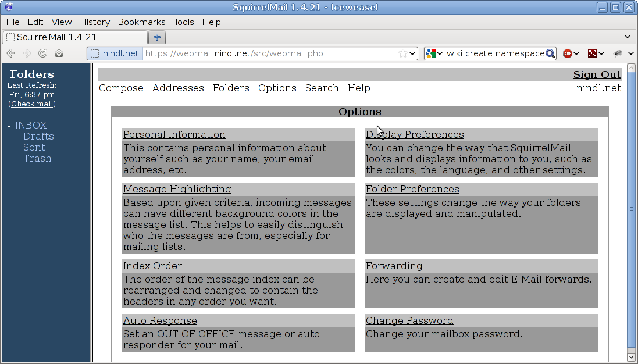Click the nindl.net site identity button

point(115,53)
